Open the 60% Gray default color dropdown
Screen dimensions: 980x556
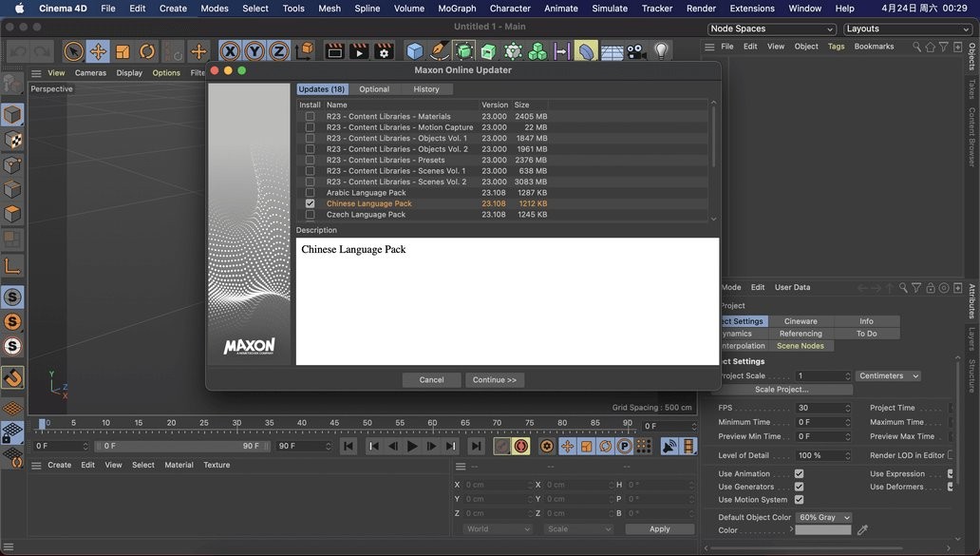(x=822, y=517)
